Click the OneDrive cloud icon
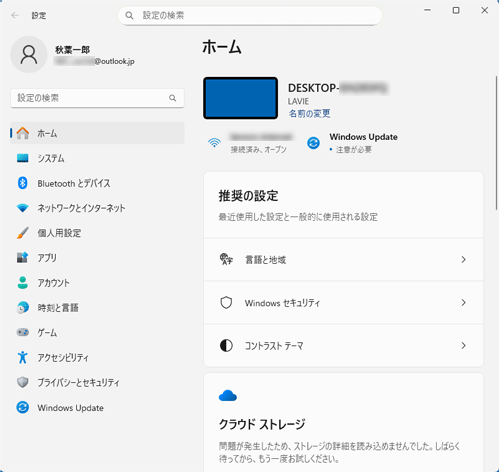 (x=228, y=396)
